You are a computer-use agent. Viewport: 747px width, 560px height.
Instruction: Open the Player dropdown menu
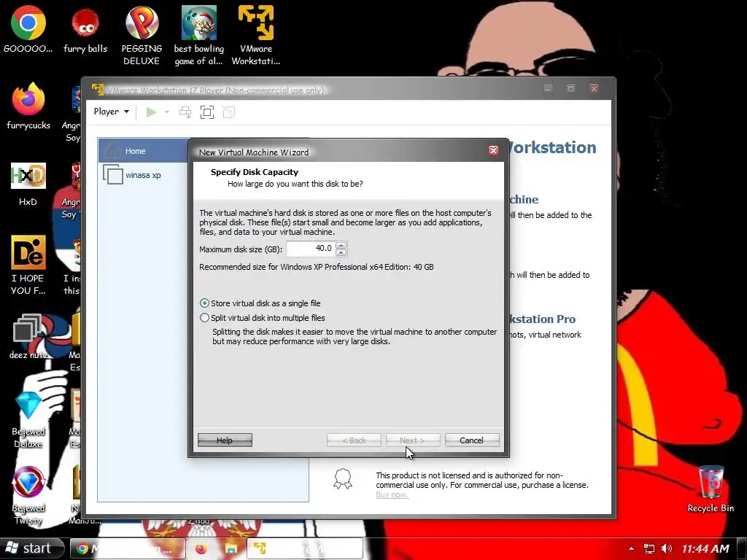coord(111,112)
